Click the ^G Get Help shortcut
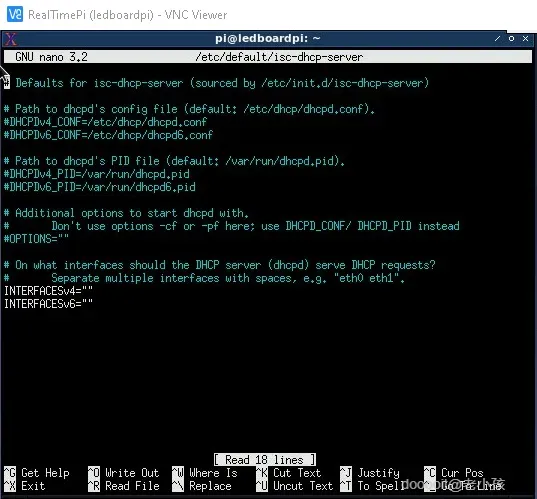The height and width of the screenshot is (499, 537). 37,473
